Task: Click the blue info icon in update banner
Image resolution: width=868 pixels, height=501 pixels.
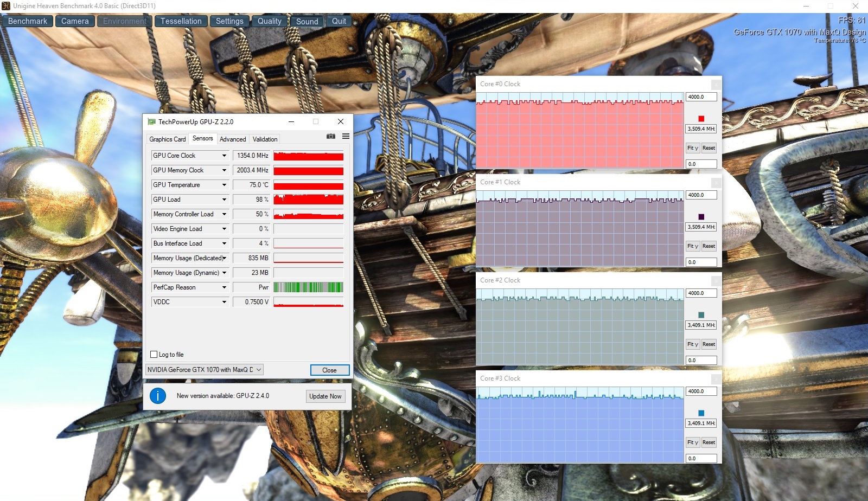Action: click(x=158, y=396)
